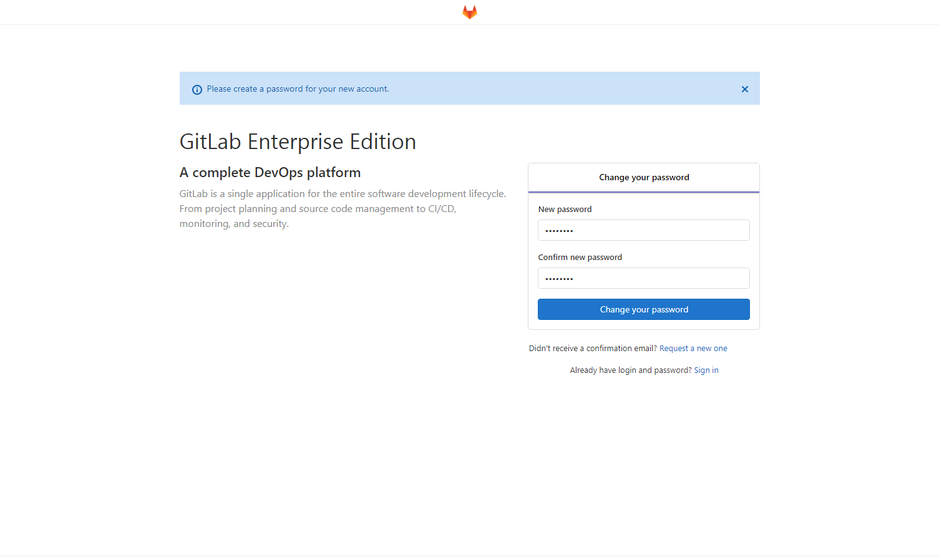Click the masked dots in New password
The height and width of the screenshot is (560, 939).
pos(559,231)
